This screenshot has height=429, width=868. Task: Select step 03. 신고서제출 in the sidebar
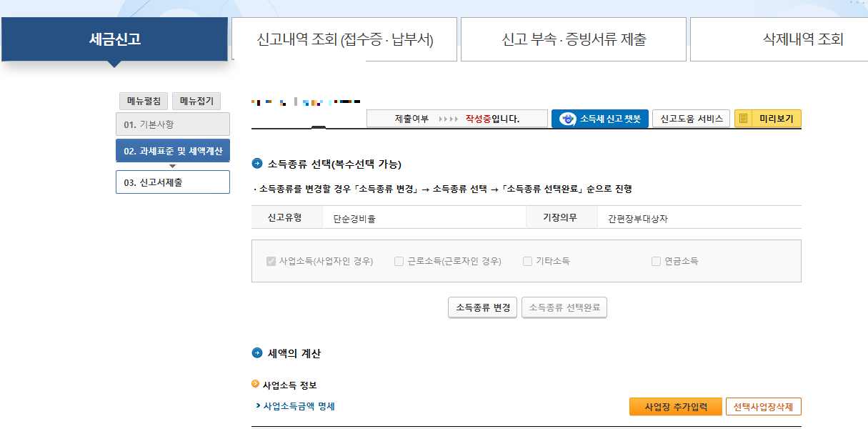[x=172, y=182]
